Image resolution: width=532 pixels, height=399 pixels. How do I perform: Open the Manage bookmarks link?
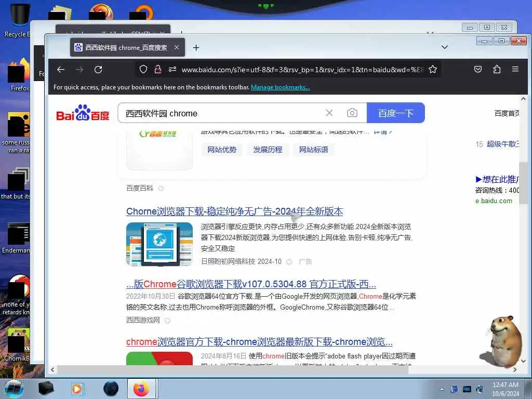(280, 87)
